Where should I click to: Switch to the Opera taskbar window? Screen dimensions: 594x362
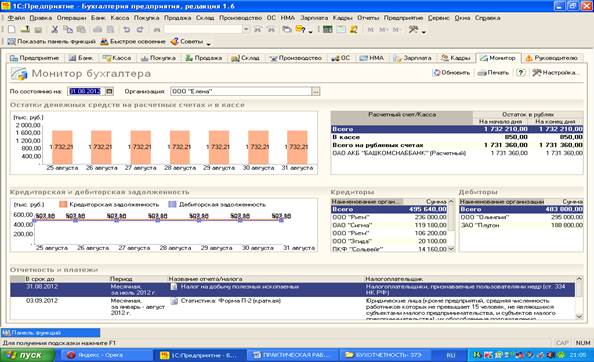[x=106, y=355]
